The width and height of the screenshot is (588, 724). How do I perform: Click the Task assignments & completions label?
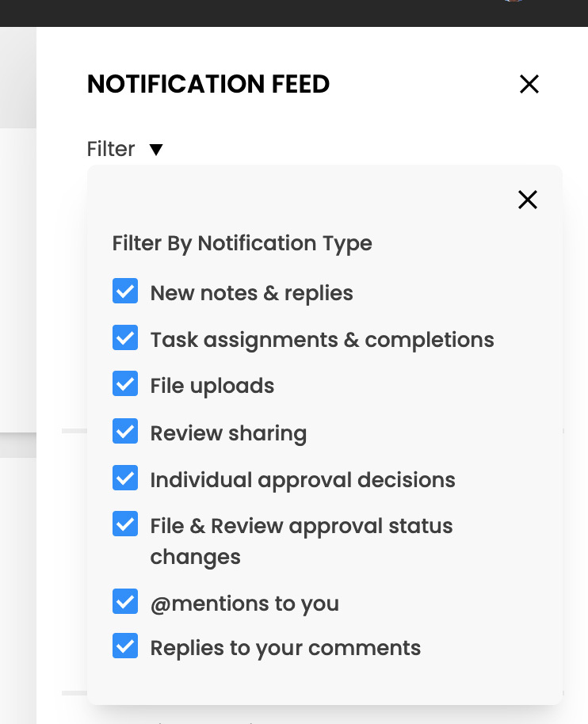[x=322, y=340]
